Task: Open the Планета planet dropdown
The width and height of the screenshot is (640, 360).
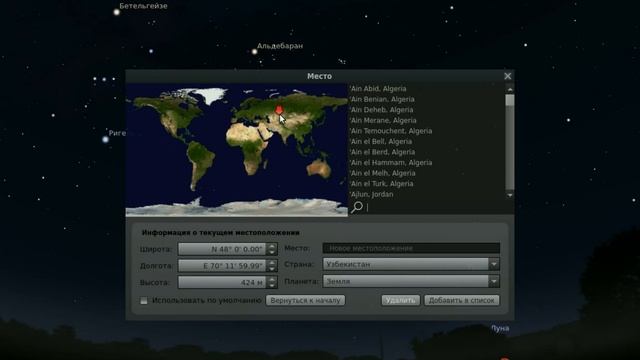Action: tap(411, 281)
